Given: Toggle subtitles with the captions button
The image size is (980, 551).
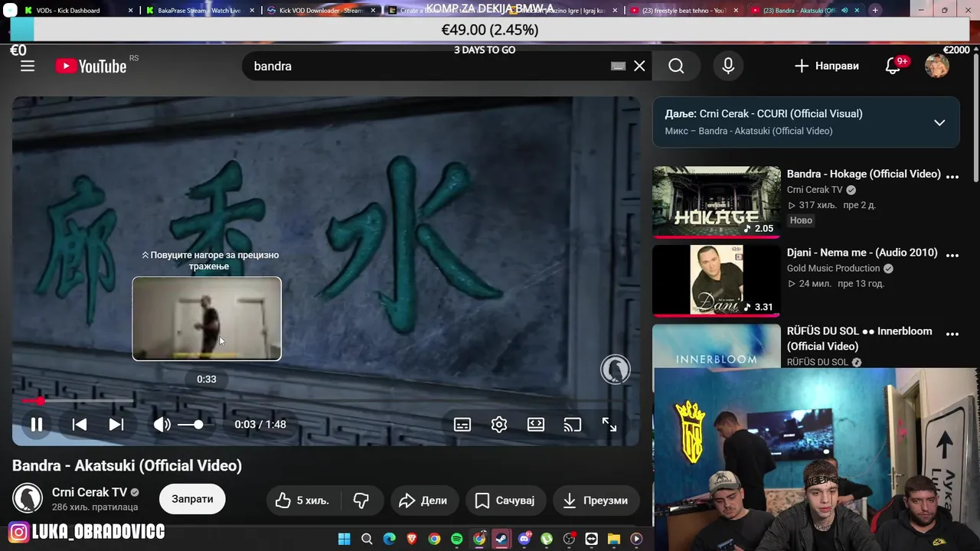Looking at the screenshot, I should point(462,424).
